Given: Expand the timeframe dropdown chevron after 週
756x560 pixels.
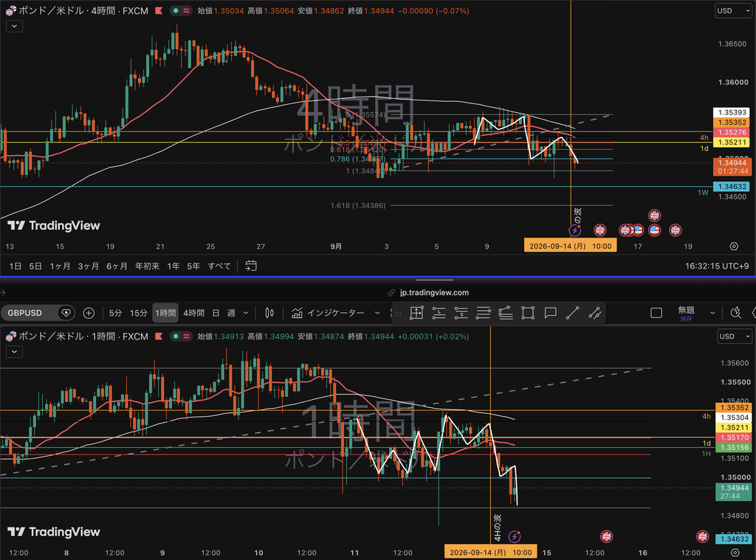Looking at the screenshot, I should pos(246,314).
